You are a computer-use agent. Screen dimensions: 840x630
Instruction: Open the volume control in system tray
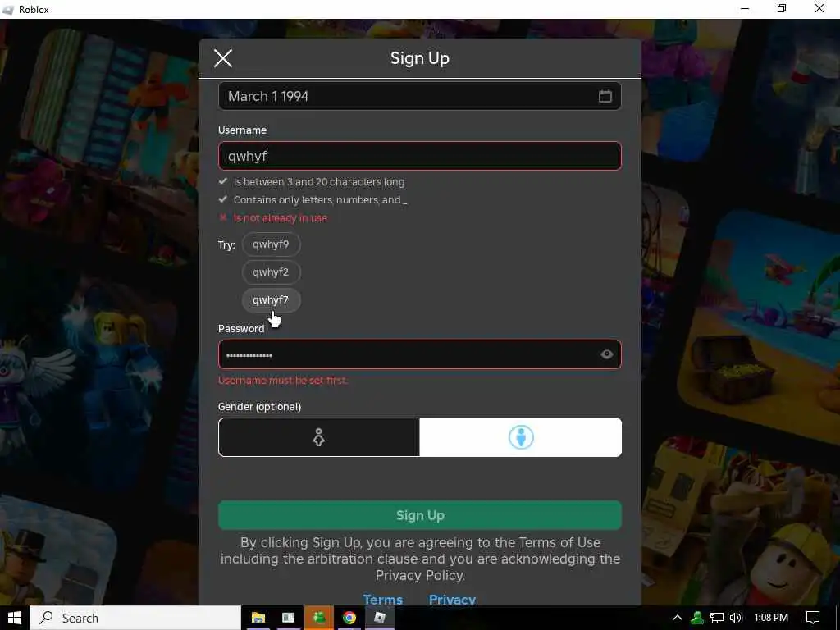(x=736, y=618)
